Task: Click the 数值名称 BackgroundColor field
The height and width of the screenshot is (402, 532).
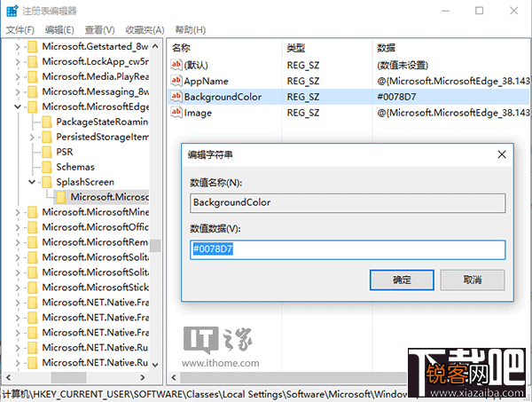Action: (348, 203)
